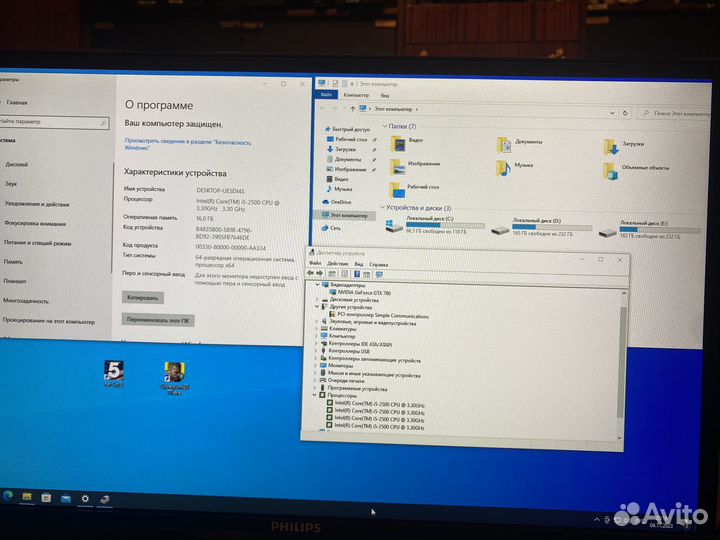Open Вид menu in Device Manager
This screenshot has height=540, width=720.
click(x=359, y=264)
